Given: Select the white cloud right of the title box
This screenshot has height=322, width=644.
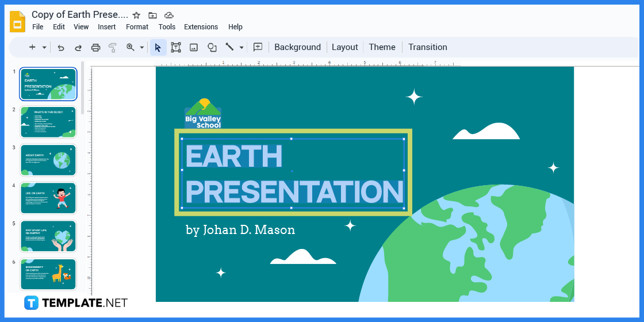Looking at the screenshot, I should [486, 131].
